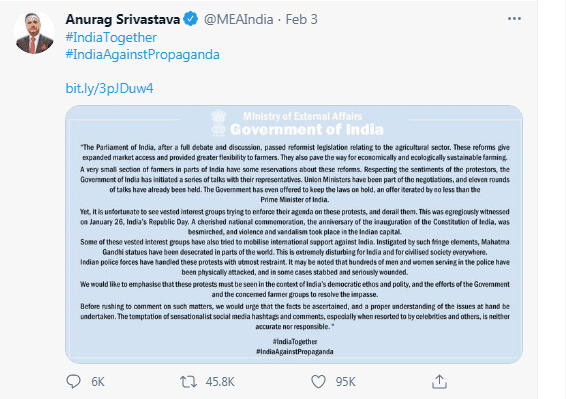This screenshot has height=399, width=566.
Task: Click the #IndiaAgainstPropaganda text inside the image
Action: [x=295, y=351]
